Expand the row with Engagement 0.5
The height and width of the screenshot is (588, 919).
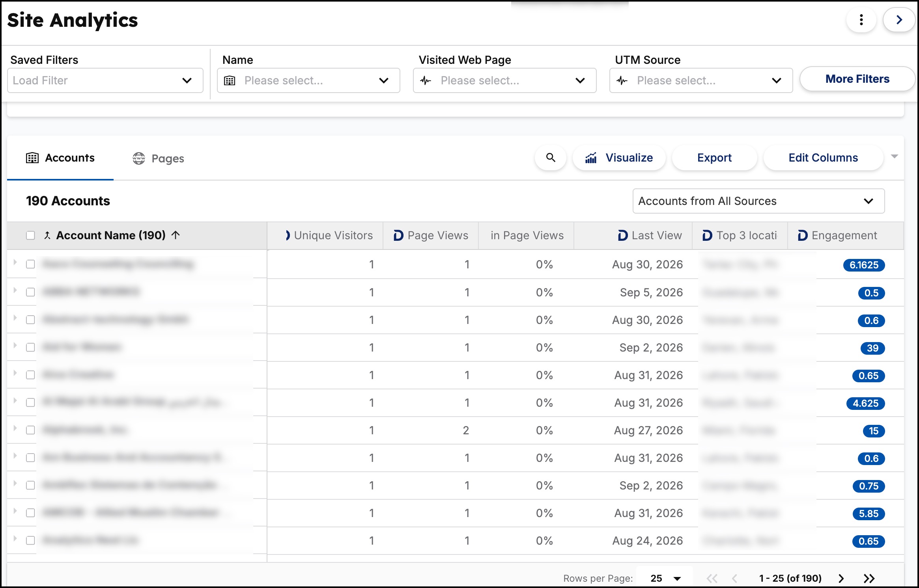(x=15, y=290)
